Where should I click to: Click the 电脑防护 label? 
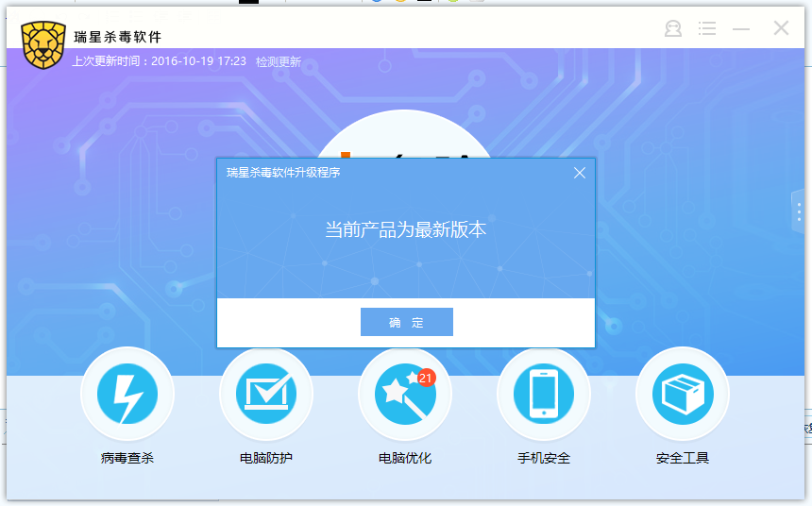pyautogui.click(x=266, y=458)
